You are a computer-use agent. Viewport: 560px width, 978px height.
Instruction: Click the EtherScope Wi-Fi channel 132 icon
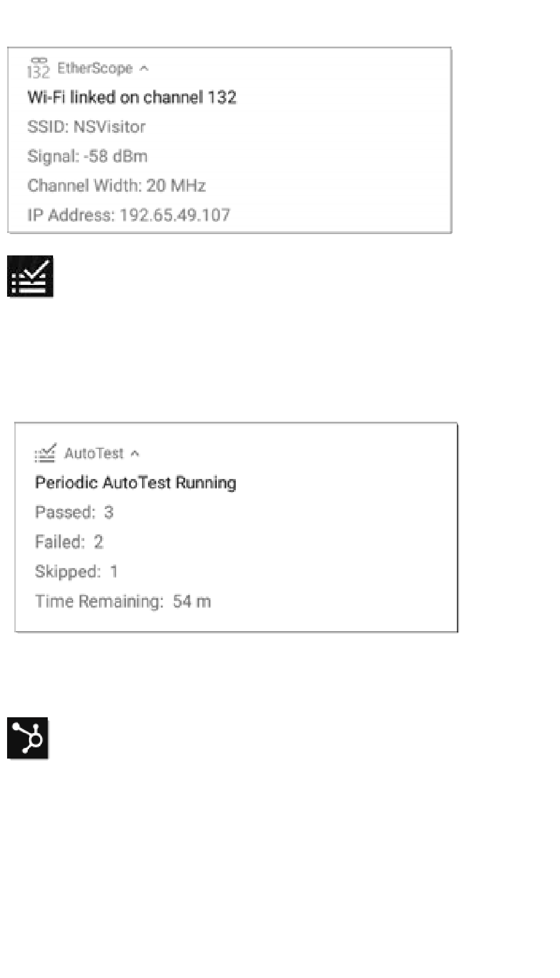click(38, 68)
